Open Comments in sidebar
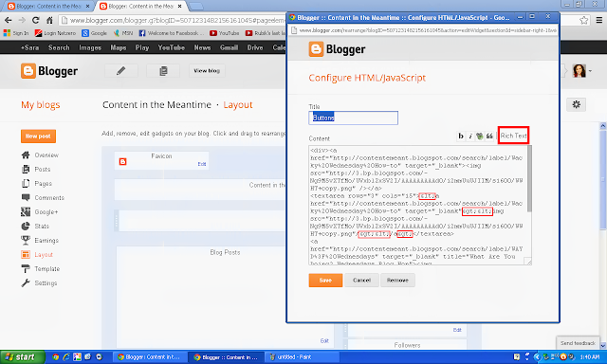 (49, 198)
